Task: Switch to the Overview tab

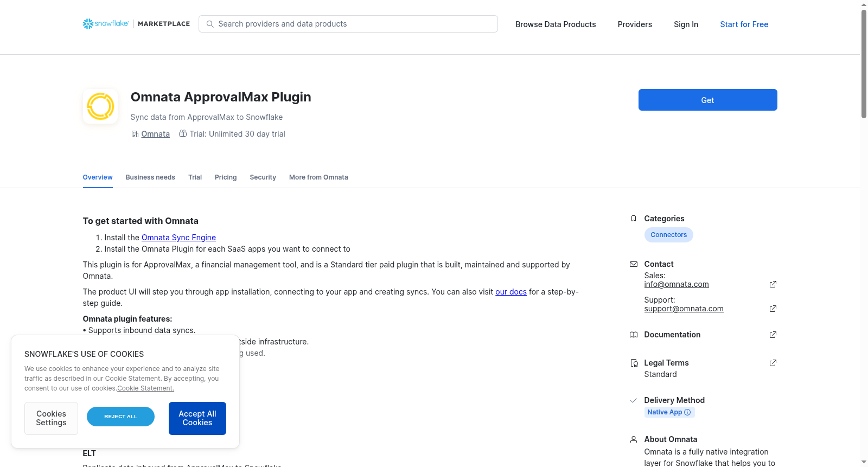Action: click(x=98, y=177)
